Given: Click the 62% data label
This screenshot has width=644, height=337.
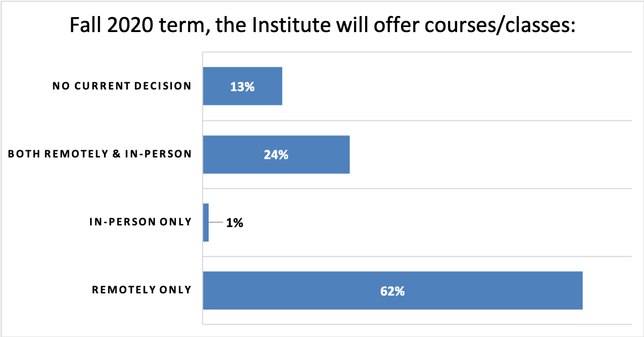Looking at the screenshot, I should (x=392, y=291).
